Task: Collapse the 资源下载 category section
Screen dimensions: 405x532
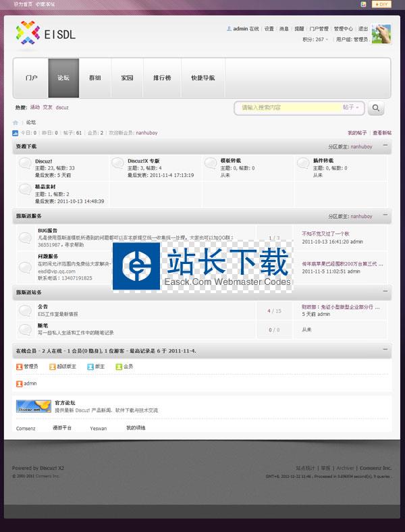Action: tap(385, 145)
